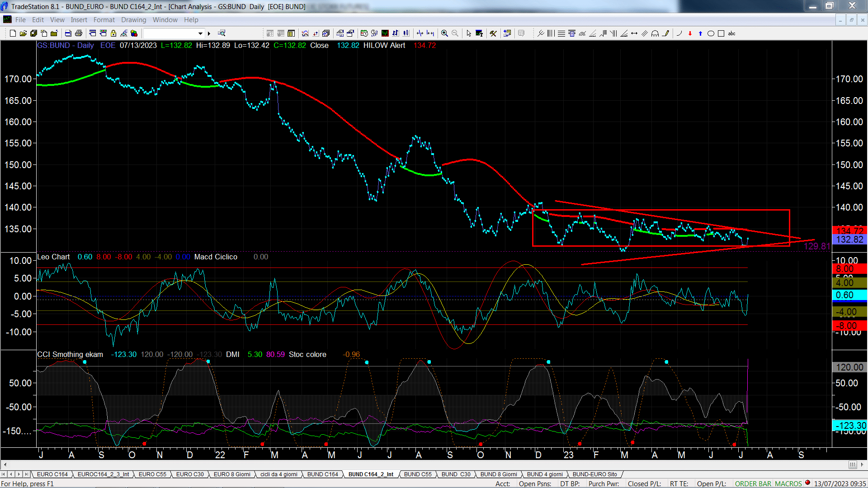868x488 pixels.
Task: Select the abc text drawing tool
Action: (731, 33)
